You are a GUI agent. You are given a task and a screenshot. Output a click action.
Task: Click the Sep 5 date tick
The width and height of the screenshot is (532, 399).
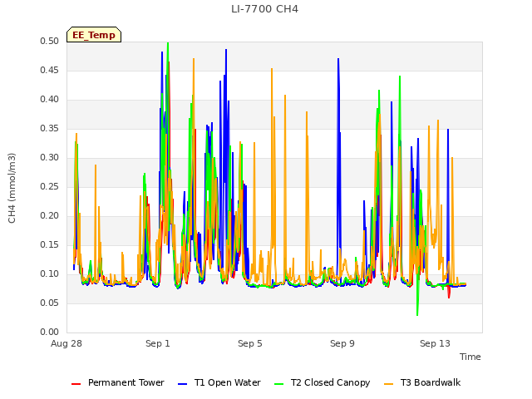pyautogui.click(x=249, y=343)
